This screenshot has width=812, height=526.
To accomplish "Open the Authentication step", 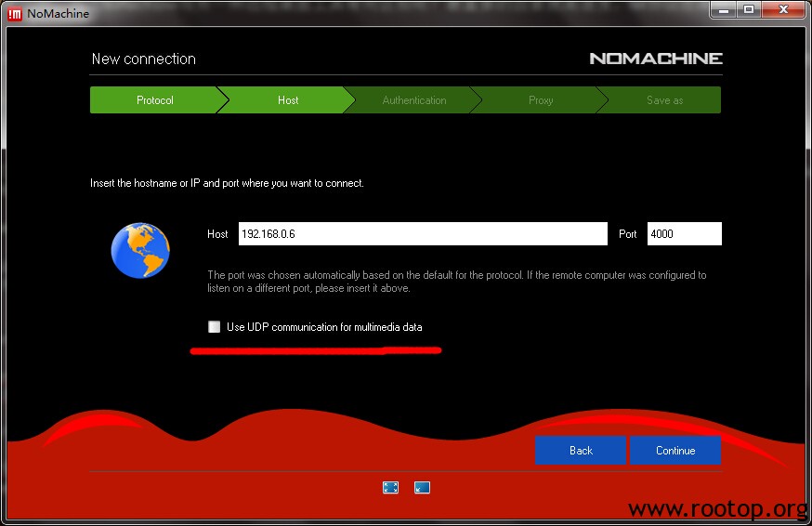I will [x=413, y=100].
